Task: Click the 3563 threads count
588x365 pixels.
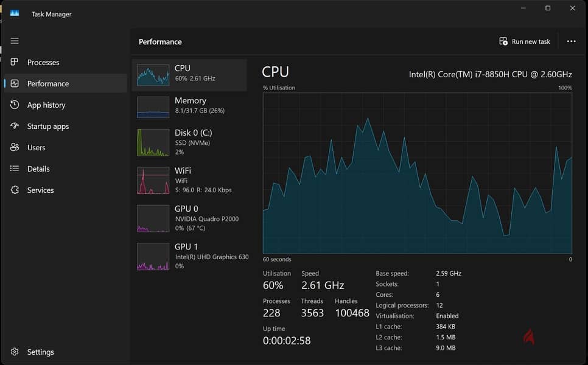Action: tap(312, 313)
